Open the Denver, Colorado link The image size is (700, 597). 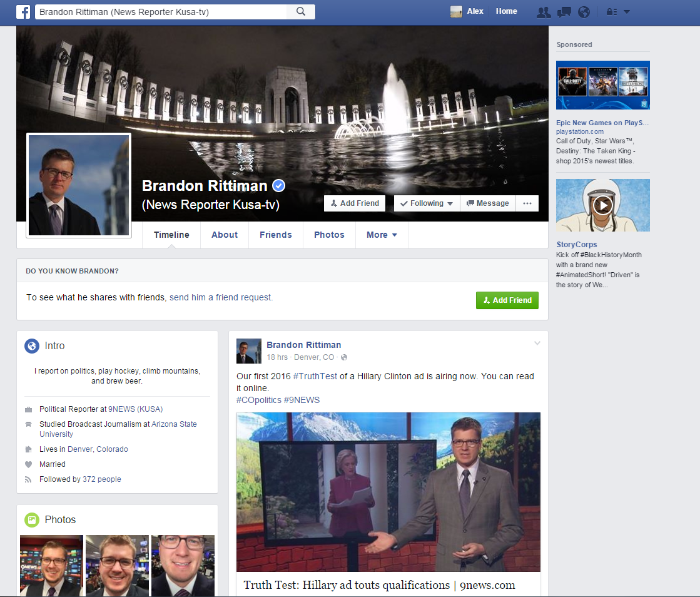click(x=98, y=449)
